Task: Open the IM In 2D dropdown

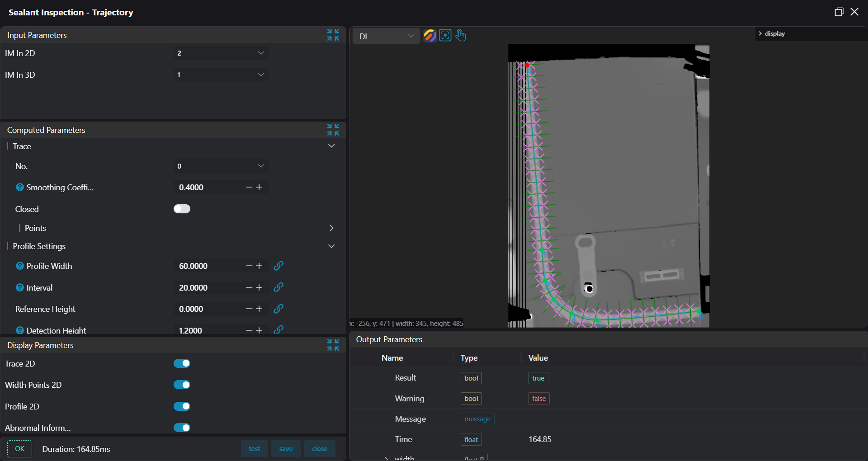Action: pyautogui.click(x=221, y=53)
